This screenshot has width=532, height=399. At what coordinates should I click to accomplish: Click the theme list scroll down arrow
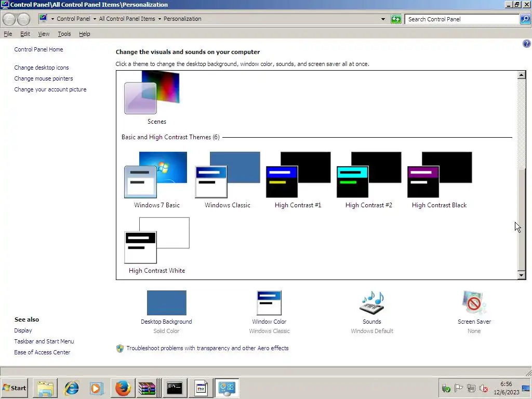(522, 275)
